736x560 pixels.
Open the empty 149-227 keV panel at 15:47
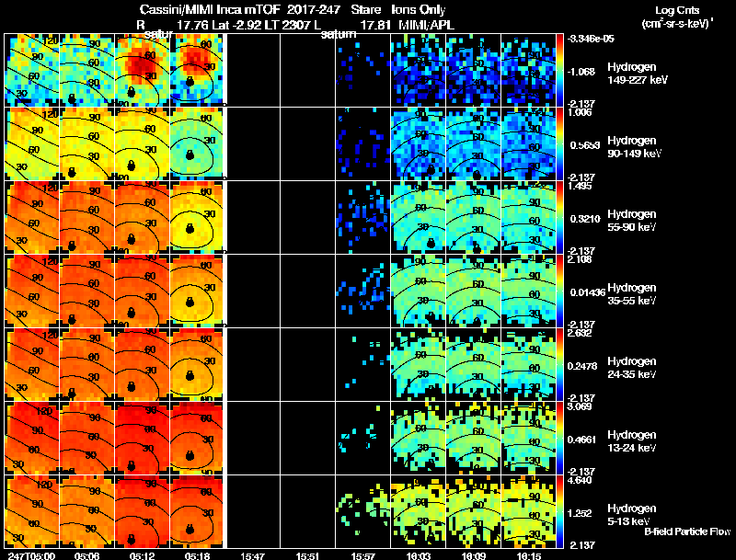coord(252,70)
